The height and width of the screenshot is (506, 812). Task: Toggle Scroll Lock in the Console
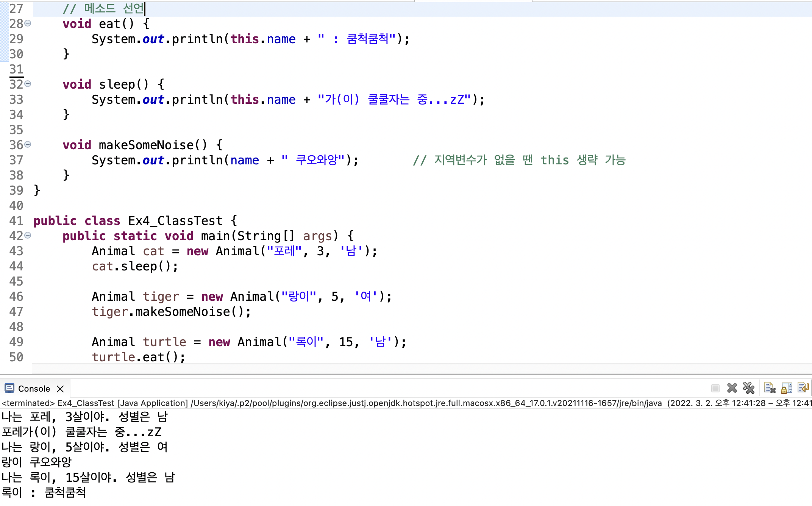coord(787,388)
